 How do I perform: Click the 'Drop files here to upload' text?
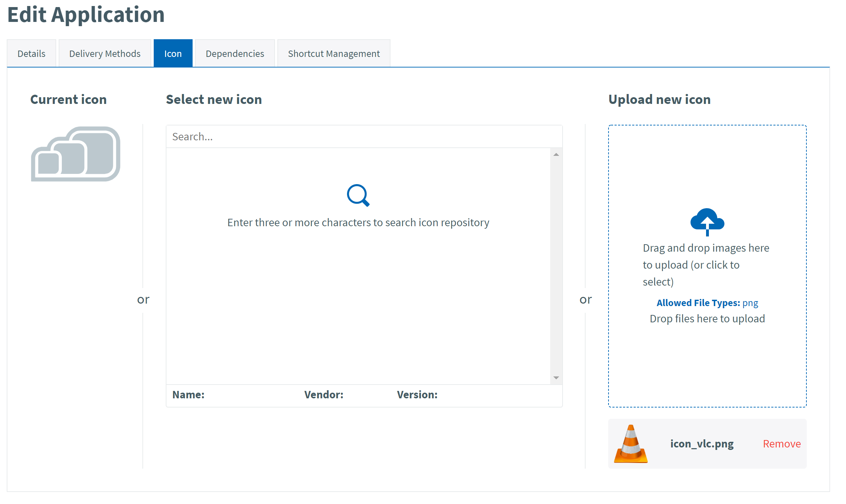click(x=707, y=319)
